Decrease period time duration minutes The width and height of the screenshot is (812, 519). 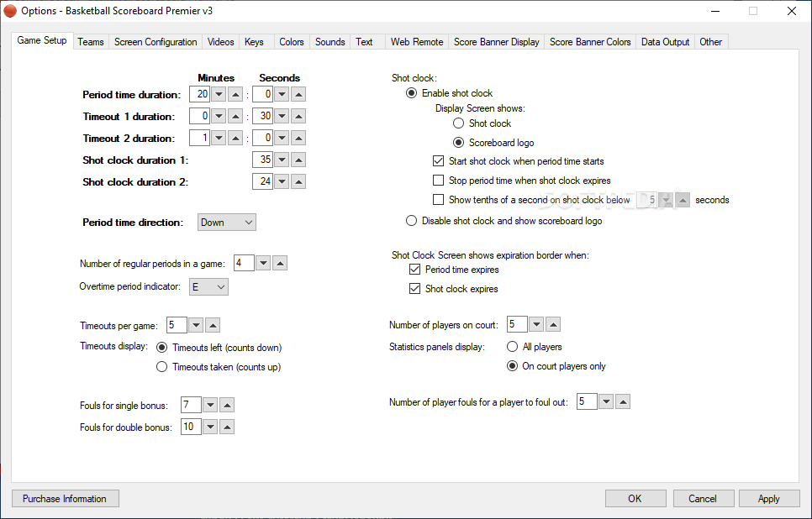[x=219, y=94]
